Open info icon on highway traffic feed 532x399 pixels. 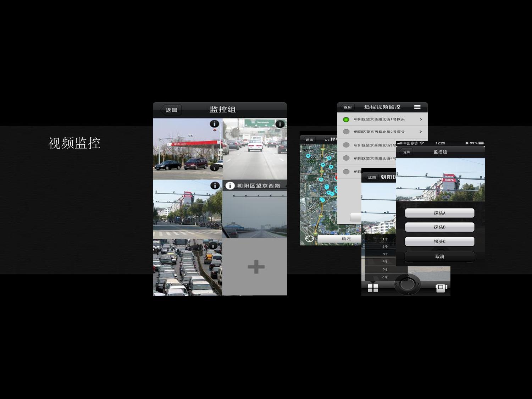(x=280, y=124)
